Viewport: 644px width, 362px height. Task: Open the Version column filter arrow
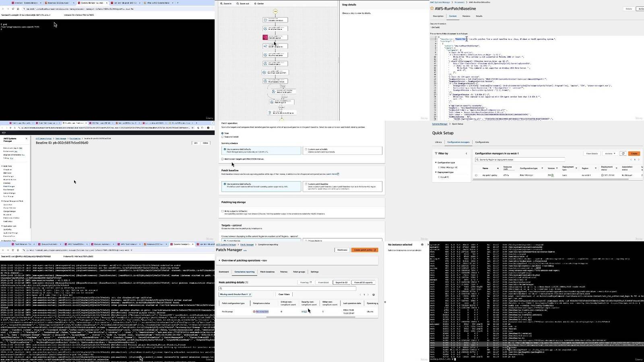[x=557, y=168]
